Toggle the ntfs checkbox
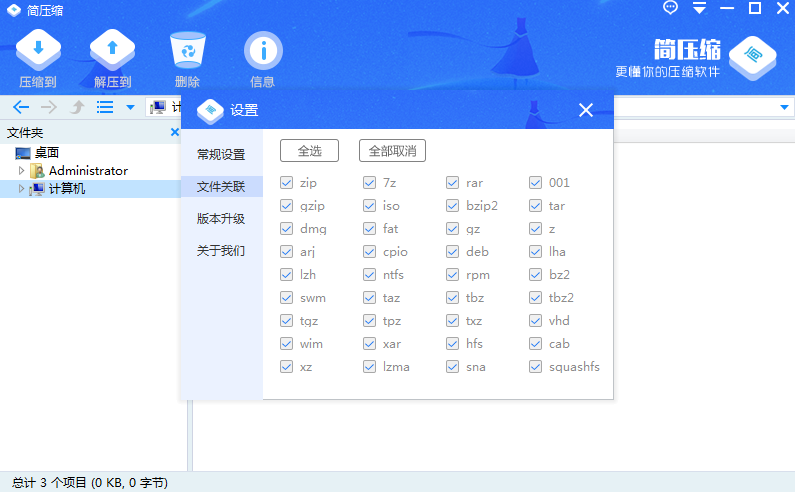 [370, 275]
